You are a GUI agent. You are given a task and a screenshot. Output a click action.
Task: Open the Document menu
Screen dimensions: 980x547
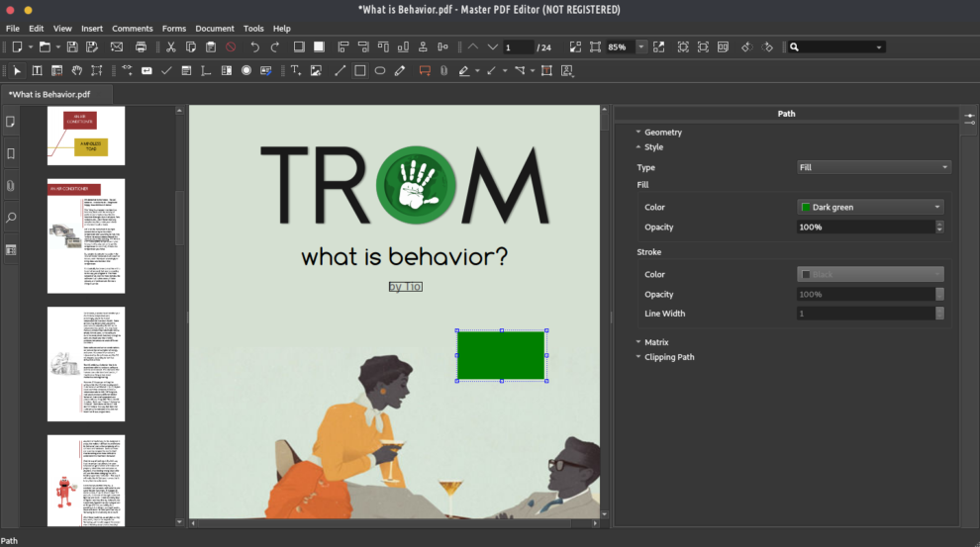[214, 29]
